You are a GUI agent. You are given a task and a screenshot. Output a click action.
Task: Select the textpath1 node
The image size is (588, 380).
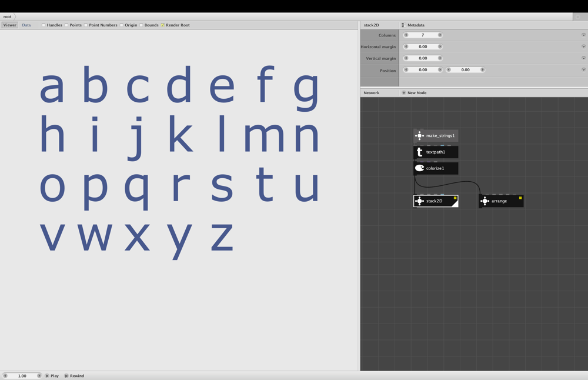pos(436,152)
